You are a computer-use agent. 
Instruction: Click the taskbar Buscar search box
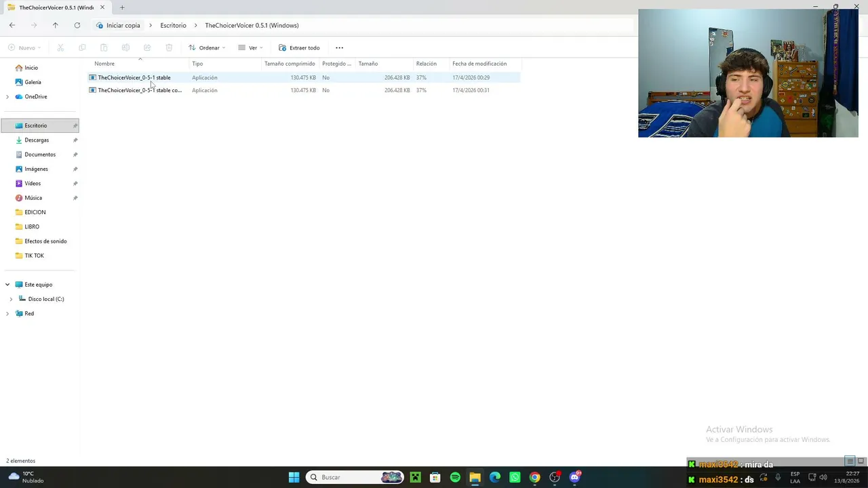pyautogui.click(x=355, y=477)
